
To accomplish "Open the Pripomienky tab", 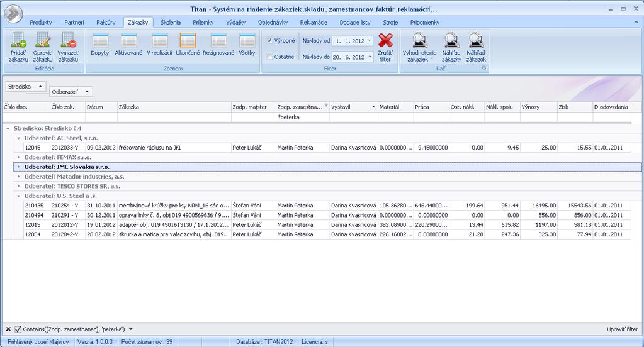I will click(425, 22).
